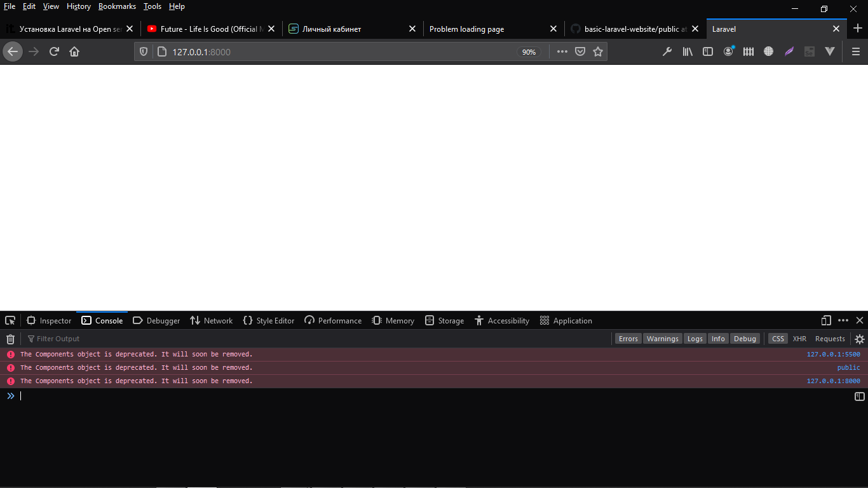Reload the current page
Screen dimensions: 868x488
pos(54,51)
